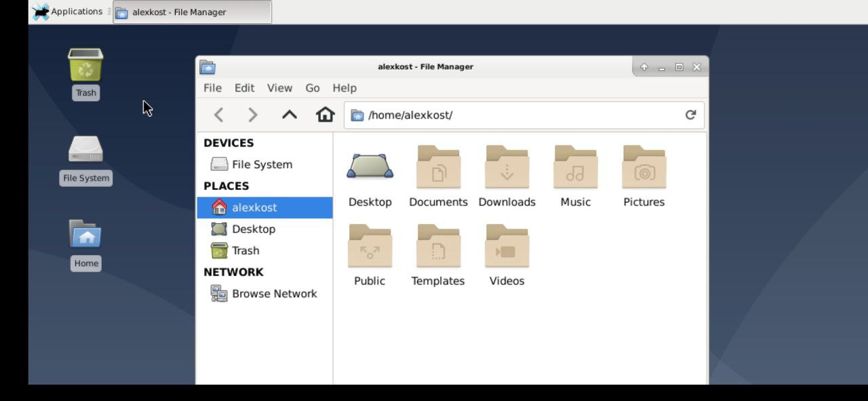Click the "Documents" folder label
Screen dimensions: 868x401
(x=439, y=202)
